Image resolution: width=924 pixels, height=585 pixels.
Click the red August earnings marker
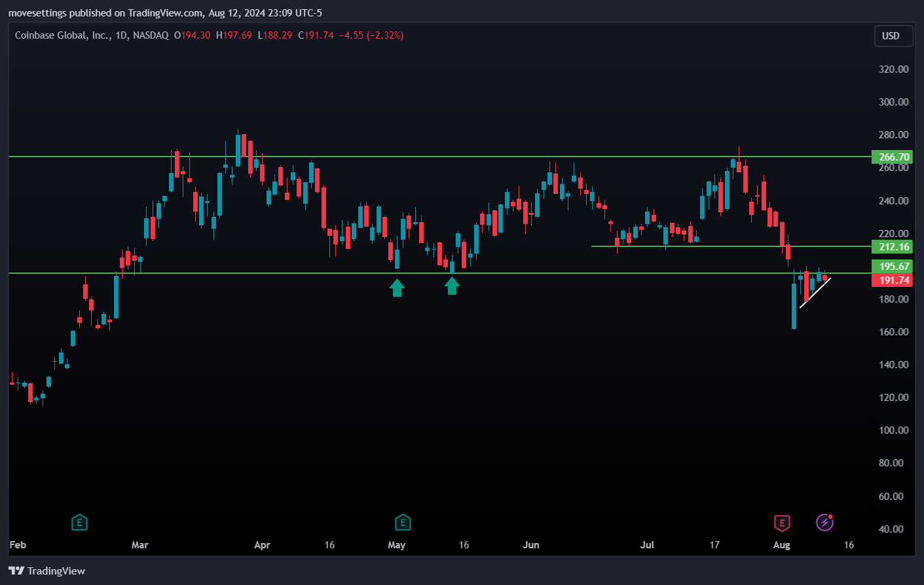pyautogui.click(x=782, y=523)
